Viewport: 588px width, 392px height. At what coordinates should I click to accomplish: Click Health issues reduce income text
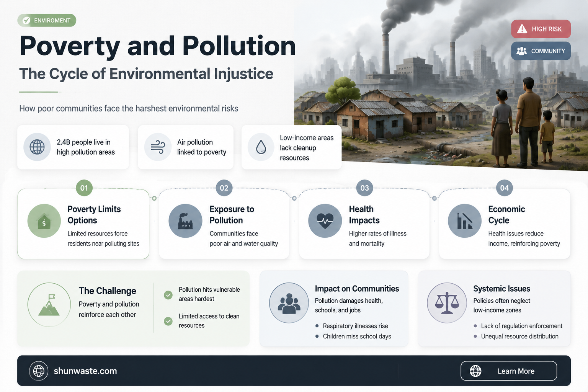point(524,238)
